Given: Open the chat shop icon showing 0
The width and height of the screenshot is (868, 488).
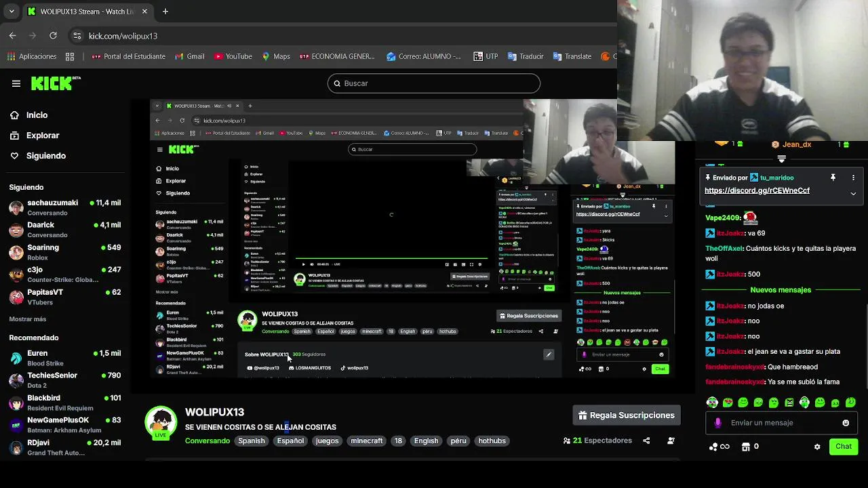Looking at the screenshot, I should tap(751, 447).
